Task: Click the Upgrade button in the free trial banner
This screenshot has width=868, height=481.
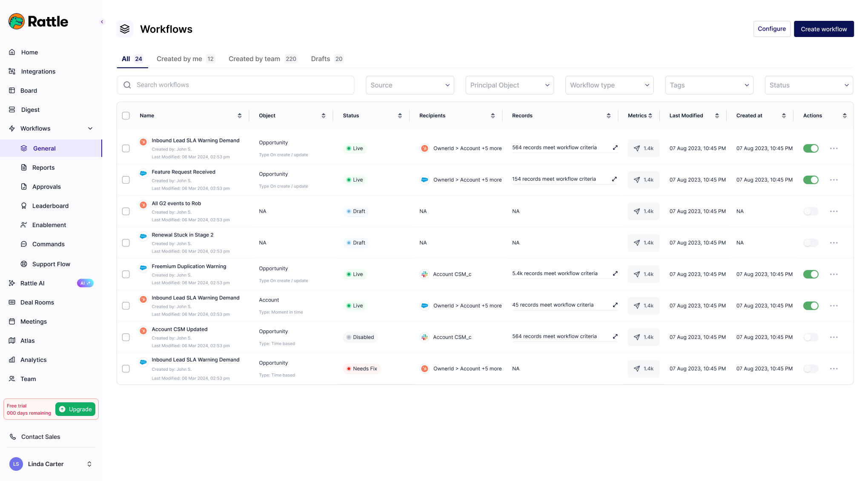Action: [x=75, y=409]
